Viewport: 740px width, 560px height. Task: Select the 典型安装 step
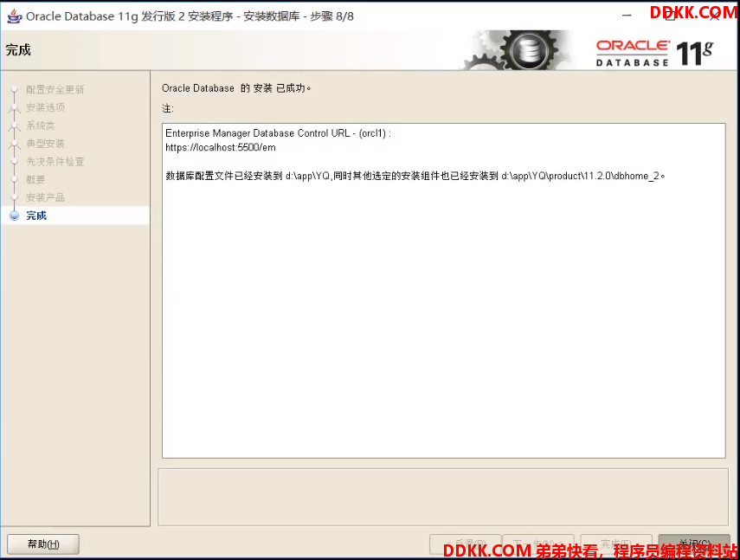(x=45, y=144)
